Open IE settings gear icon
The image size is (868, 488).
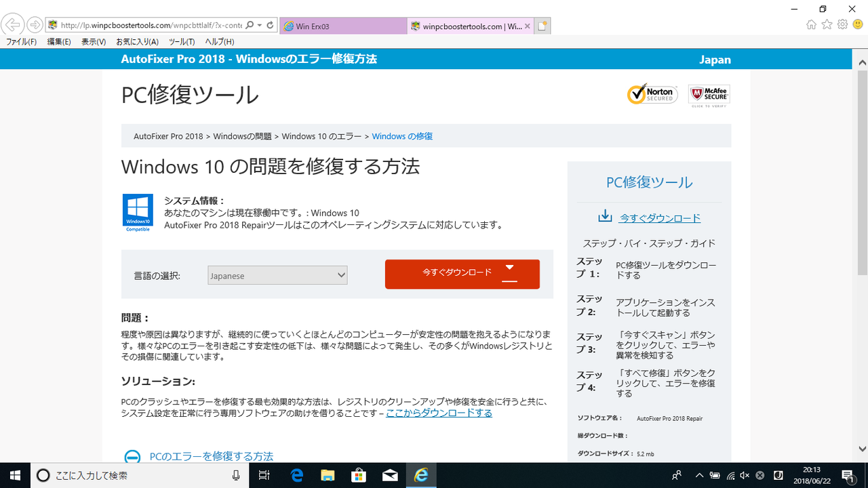(842, 25)
